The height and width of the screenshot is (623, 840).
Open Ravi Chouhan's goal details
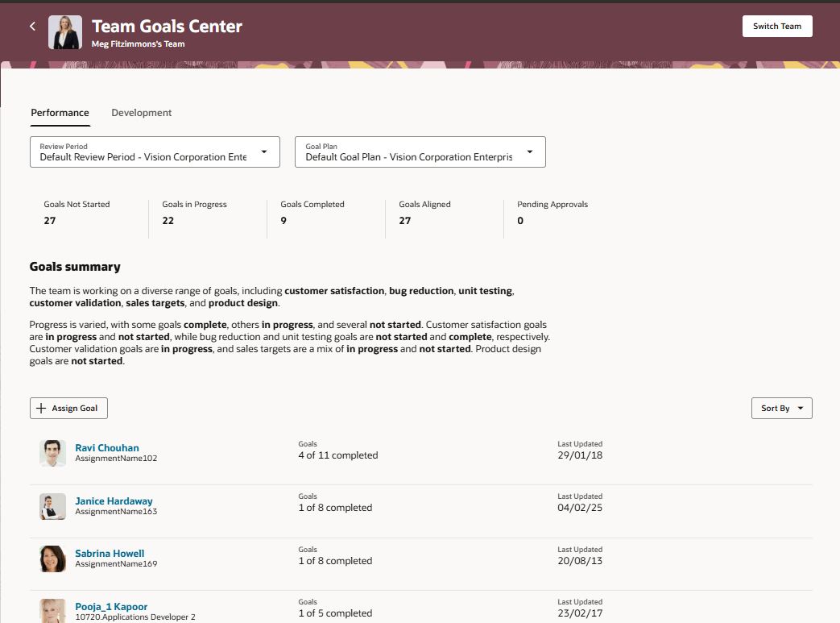pyautogui.click(x=107, y=447)
